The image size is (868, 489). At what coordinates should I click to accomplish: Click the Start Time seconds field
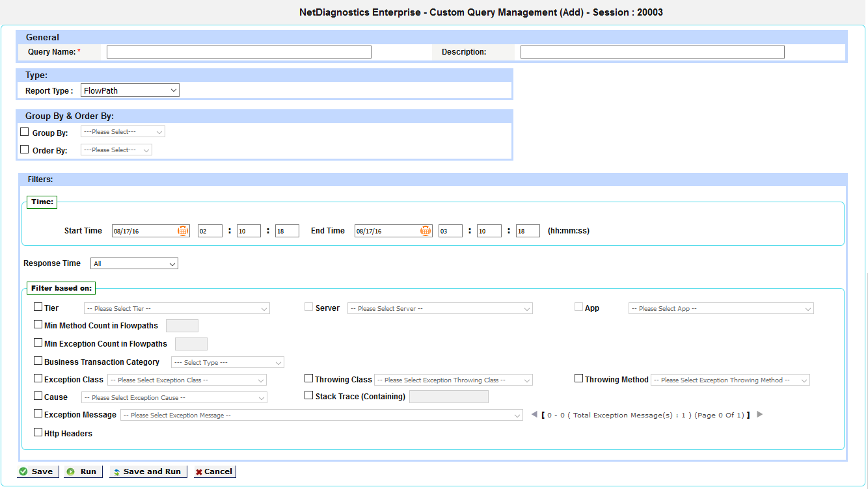tap(287, 231)
